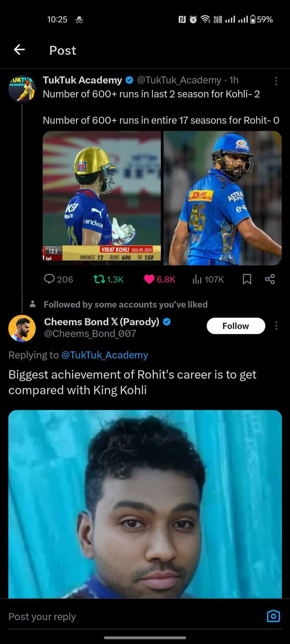
Task: Open the camera icon in reply bar
Action: pos(273,616)
